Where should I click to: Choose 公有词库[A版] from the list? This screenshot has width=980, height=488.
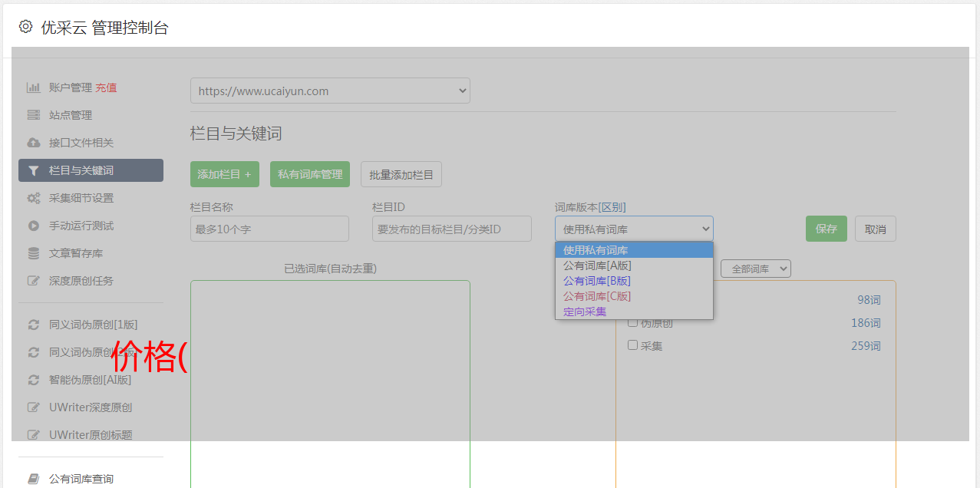click(x=597, y=265)
